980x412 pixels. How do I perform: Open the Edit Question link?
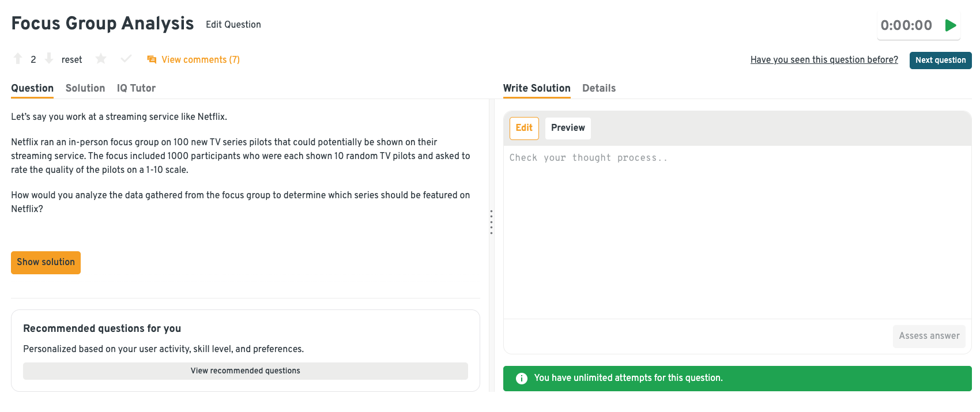point(233,24)
